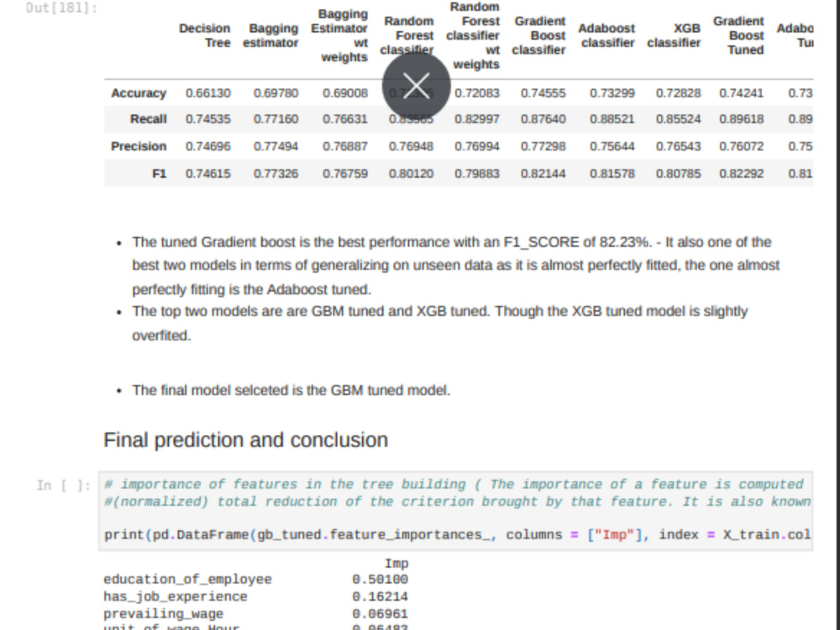Click the 'final model selceted' bullet text
840x630 pixels.
[x=291, y=390]
